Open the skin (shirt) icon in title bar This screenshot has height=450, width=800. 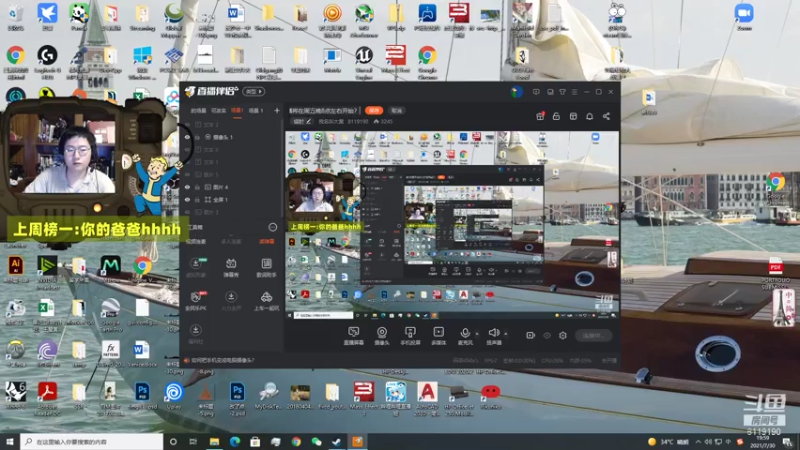562,92
